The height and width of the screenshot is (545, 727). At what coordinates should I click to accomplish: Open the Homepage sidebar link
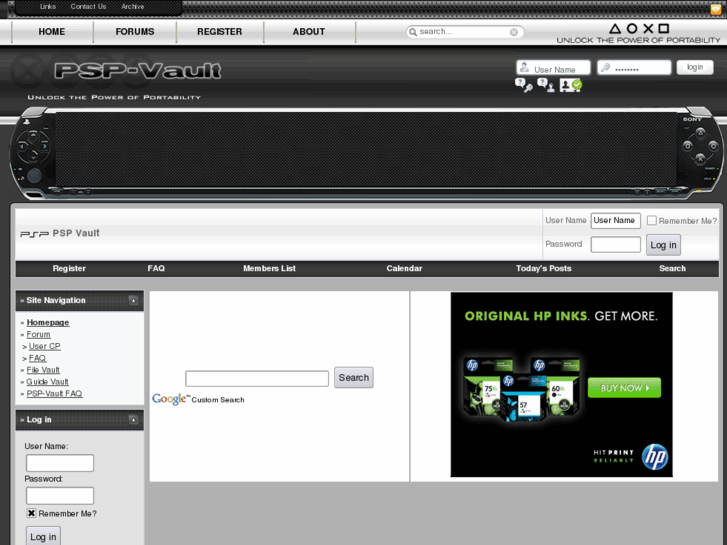[x=48, y=322]
